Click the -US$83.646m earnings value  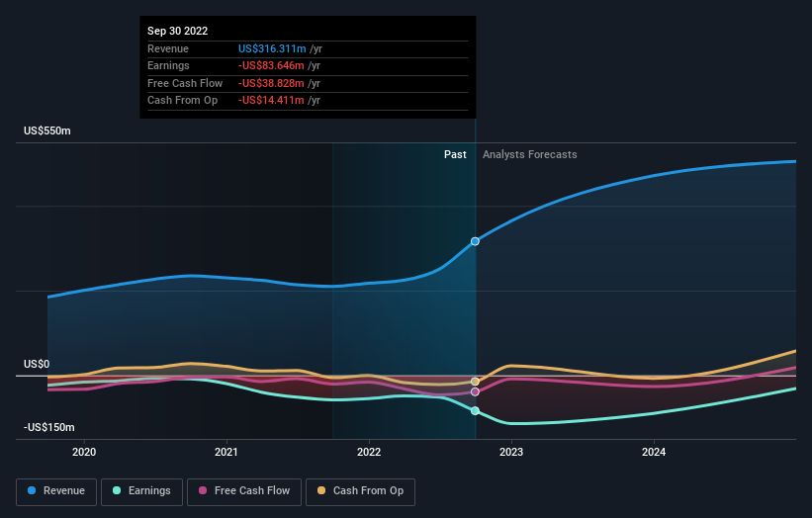271,65
